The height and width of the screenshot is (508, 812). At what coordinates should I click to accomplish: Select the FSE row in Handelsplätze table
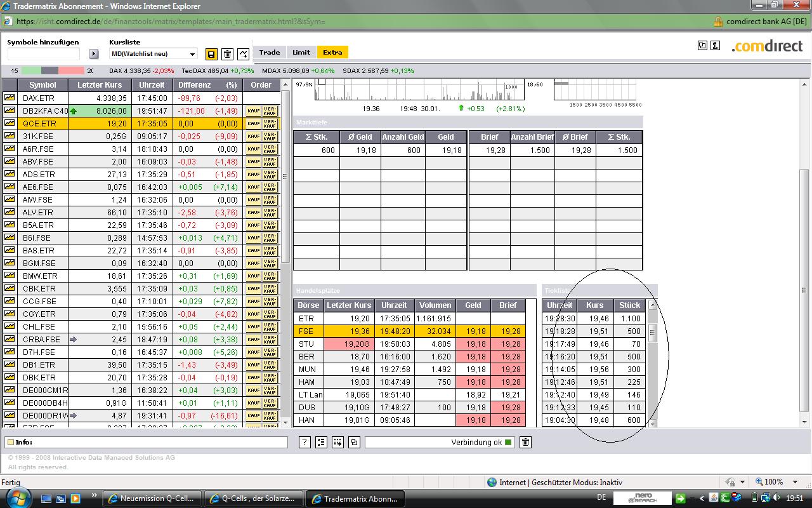(x=410, y=331)
